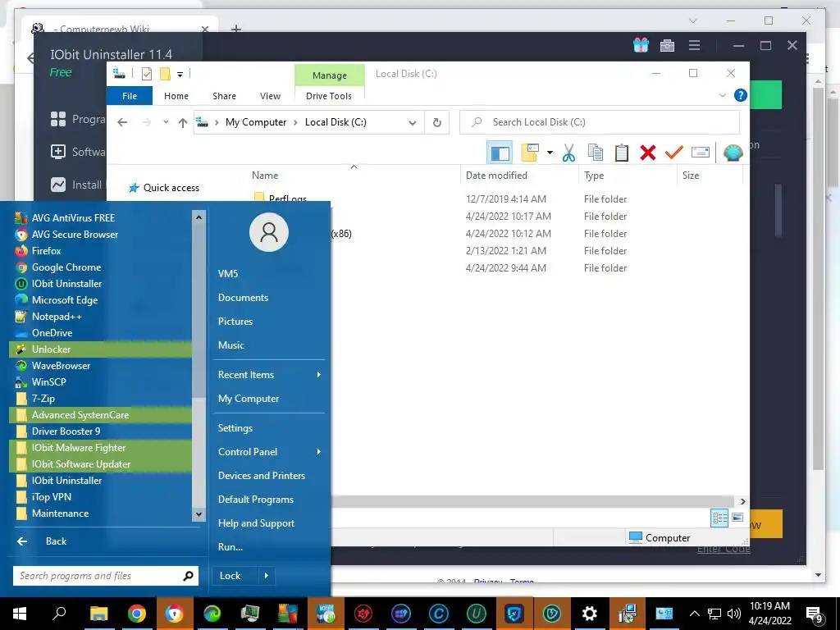Click volume speaker icon in system tray
The image size is (840, 630).
pos(734,614)
